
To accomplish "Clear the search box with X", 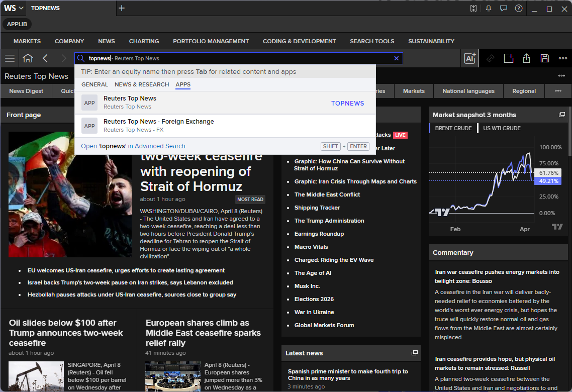I will (x=396, y=58).
